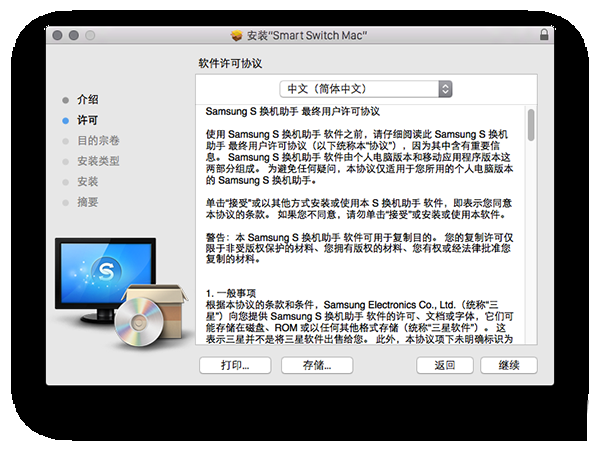Click the 打印… button
The image size is (600, 451).
pos(235,365)
